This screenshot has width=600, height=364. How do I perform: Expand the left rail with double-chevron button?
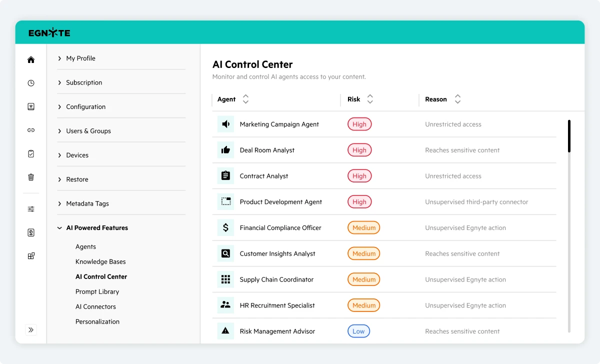[x=31, y=329]
